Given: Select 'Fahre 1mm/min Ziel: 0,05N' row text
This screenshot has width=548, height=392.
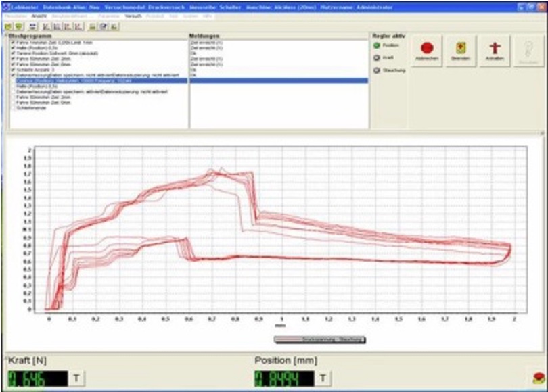Looking at the screenshot, I should [x=54, y=43].
